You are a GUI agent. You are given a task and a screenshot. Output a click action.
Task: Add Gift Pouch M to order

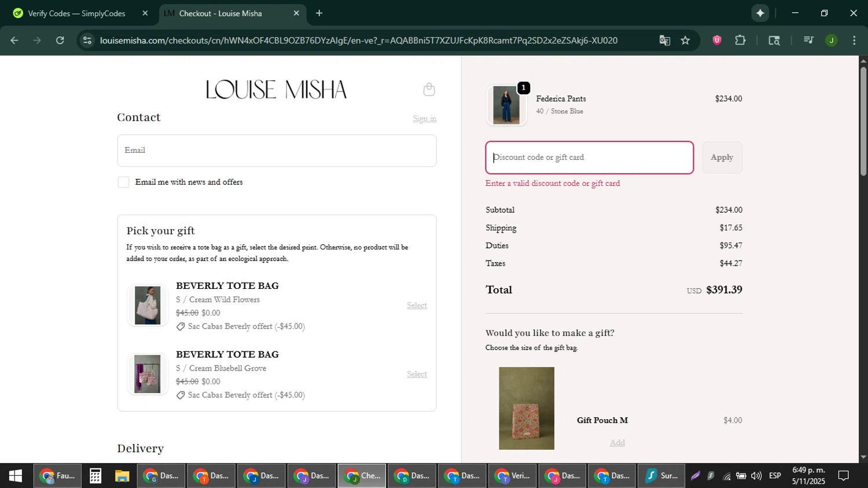(617, 442)
